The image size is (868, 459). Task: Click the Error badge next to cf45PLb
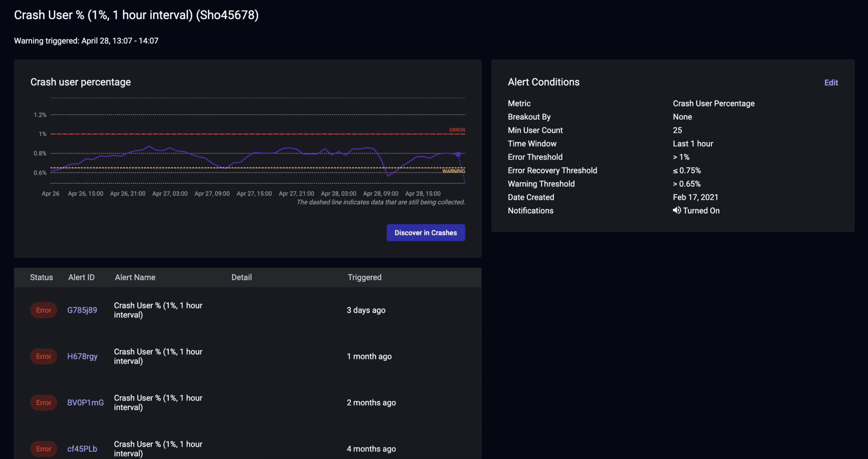pyautogui.click(x=43, y=449)
